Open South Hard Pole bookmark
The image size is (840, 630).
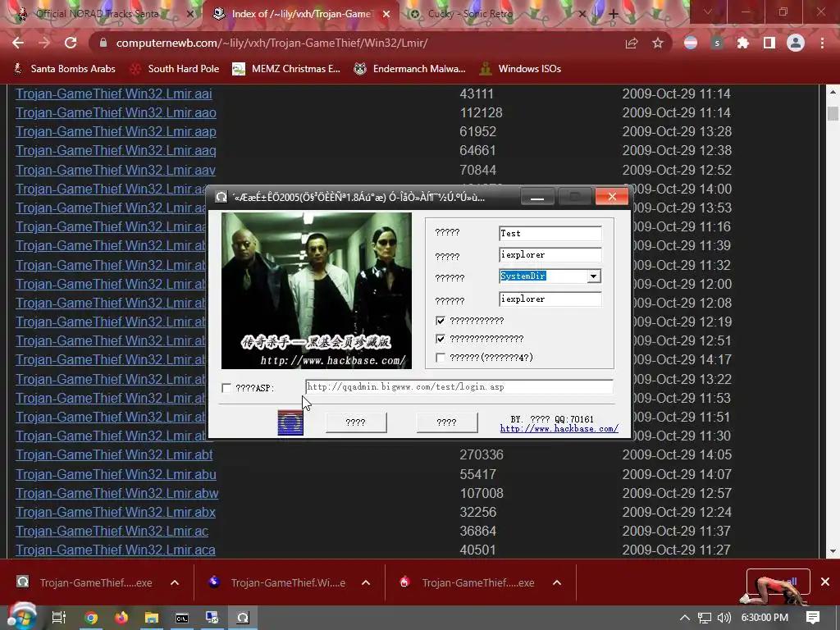tap(176, 69)
